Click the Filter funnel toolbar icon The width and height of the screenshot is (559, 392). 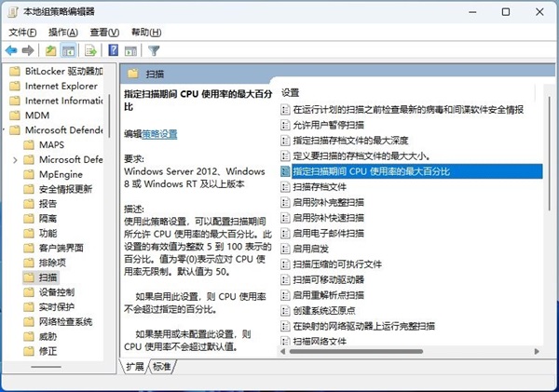(x=154, y=50)
